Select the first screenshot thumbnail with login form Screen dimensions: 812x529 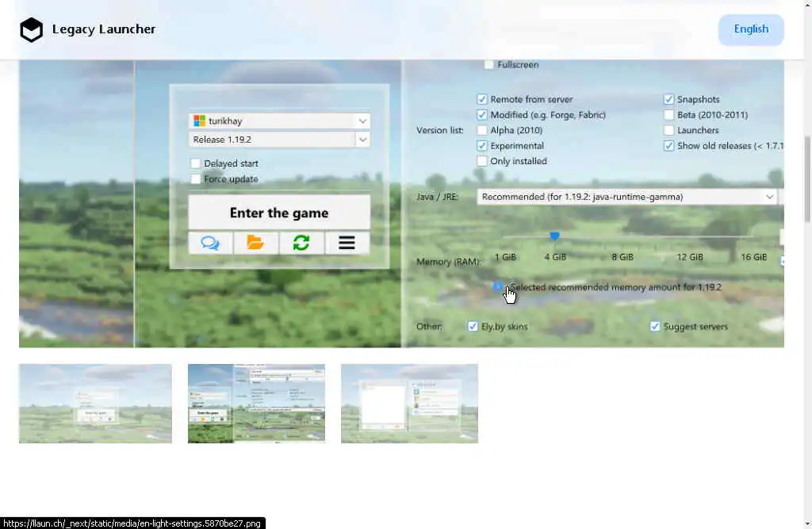(x=95, y=404)
